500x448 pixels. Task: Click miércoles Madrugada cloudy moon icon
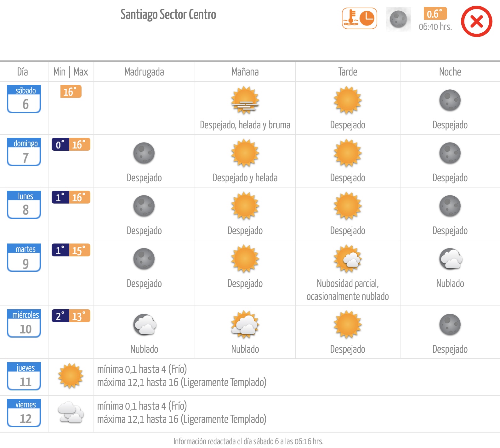click(145, 325)
